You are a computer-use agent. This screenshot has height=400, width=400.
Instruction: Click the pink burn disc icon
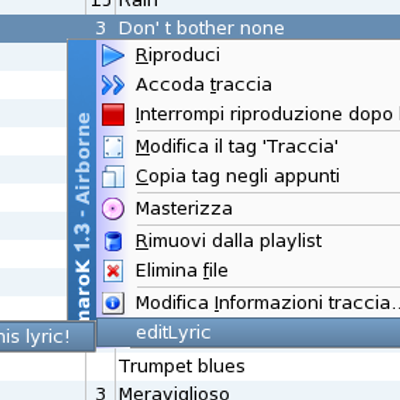(113, 209)
